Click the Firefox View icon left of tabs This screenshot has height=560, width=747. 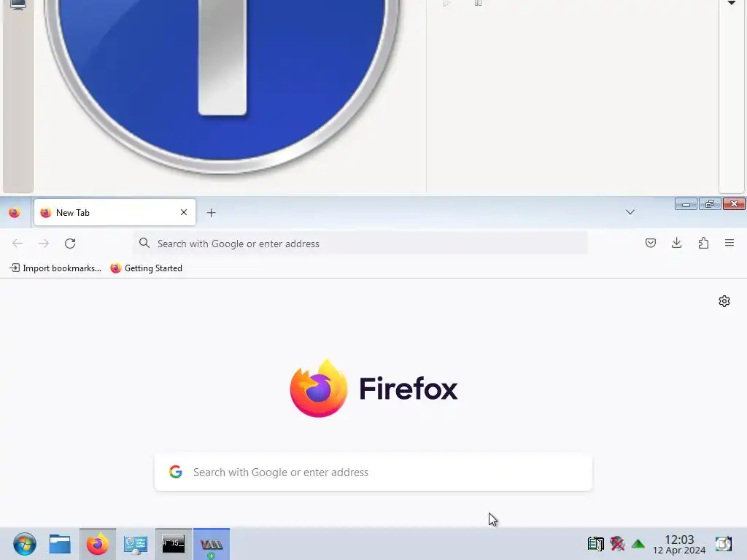point(15,212)
